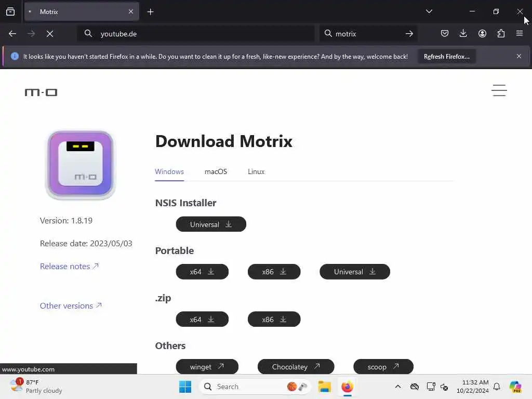
Task: Download the .zip x64 package
Action: tap(202, 320)
